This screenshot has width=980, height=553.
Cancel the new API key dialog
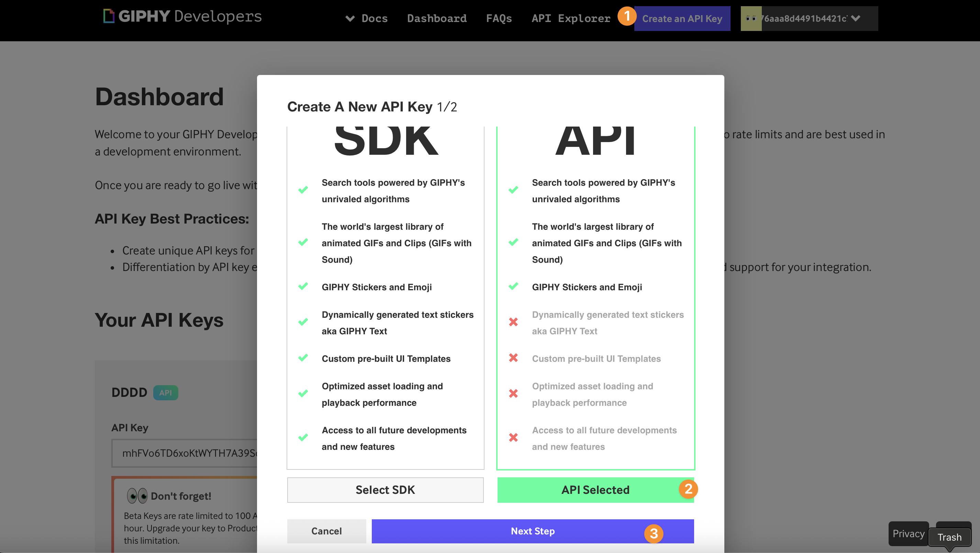[x=326, y=531]
